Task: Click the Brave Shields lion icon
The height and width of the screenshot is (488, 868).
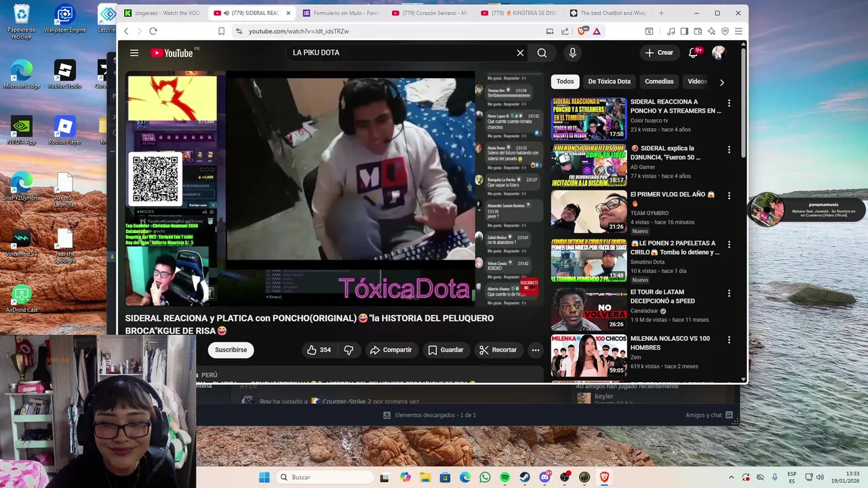Action: click(x=583, y=31)
